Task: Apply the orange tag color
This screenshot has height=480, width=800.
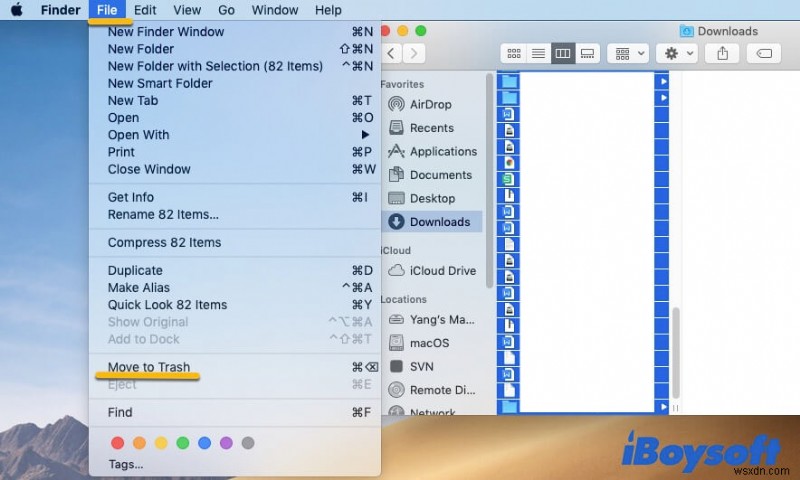Action: 139,443
